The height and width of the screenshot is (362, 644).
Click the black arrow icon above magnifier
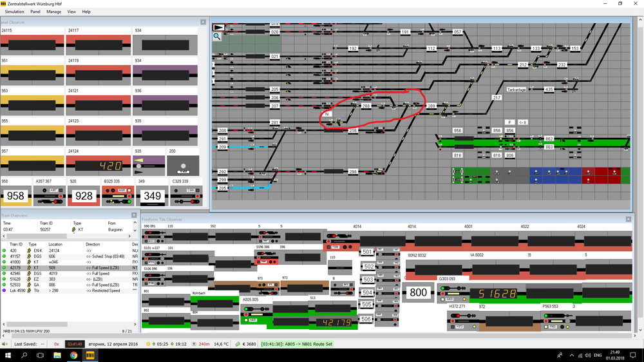tap(219, 27)
